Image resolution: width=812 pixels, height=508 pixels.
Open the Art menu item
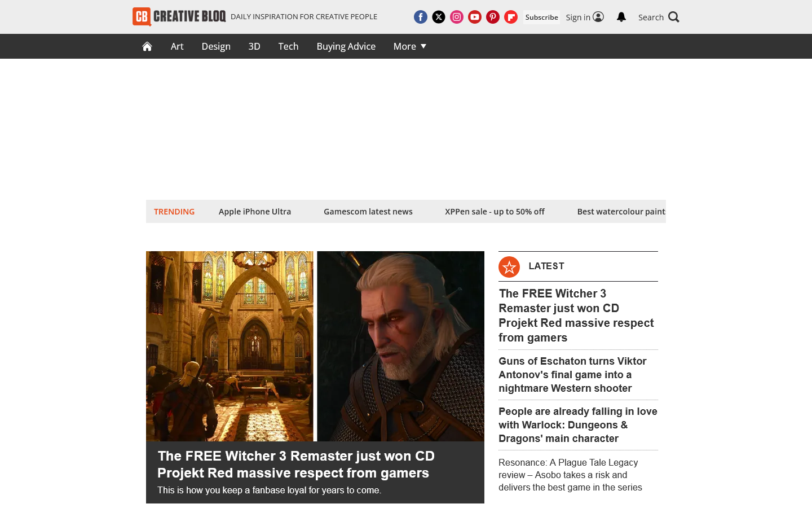(x=177, y=46)
